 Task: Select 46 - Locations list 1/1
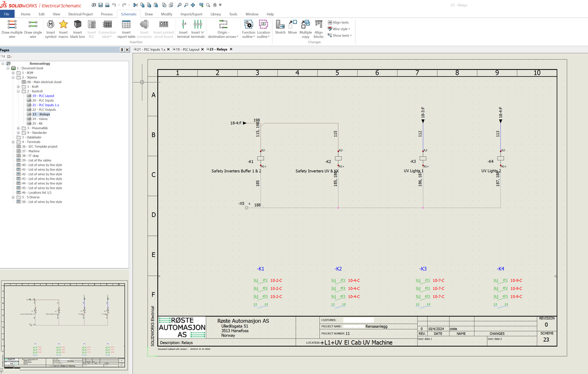36,192
